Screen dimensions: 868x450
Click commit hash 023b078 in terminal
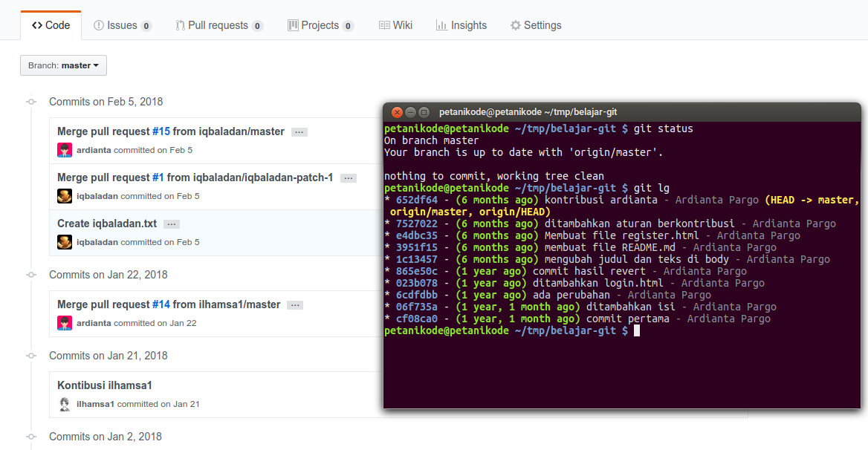coord(416,283)
